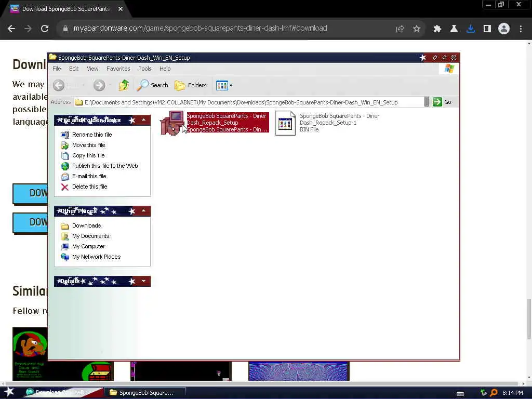Open the Views dropdown button

224,86
